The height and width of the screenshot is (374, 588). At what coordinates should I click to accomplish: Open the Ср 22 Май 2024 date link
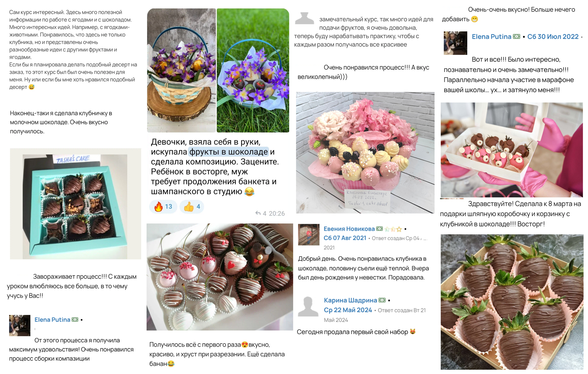[x=348, y=310]
